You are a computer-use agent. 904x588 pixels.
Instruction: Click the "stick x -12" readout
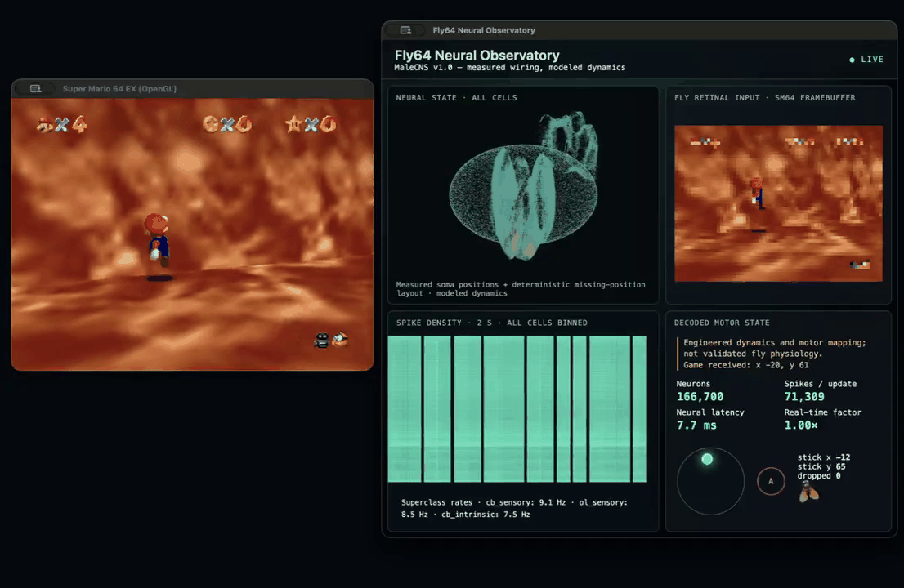824,457
